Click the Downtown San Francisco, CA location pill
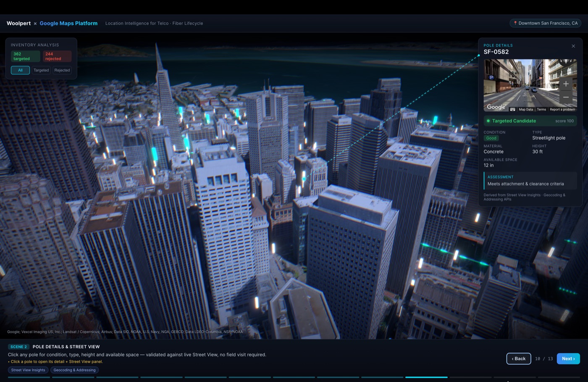 [x=545, y=23]
